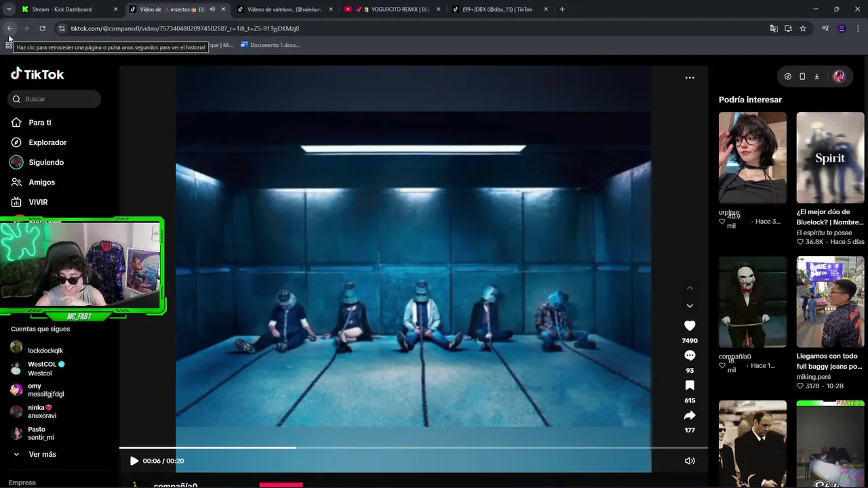Open WestCOL followed account
The width and height of the screenshot is (868, 488).
[38, 369]
